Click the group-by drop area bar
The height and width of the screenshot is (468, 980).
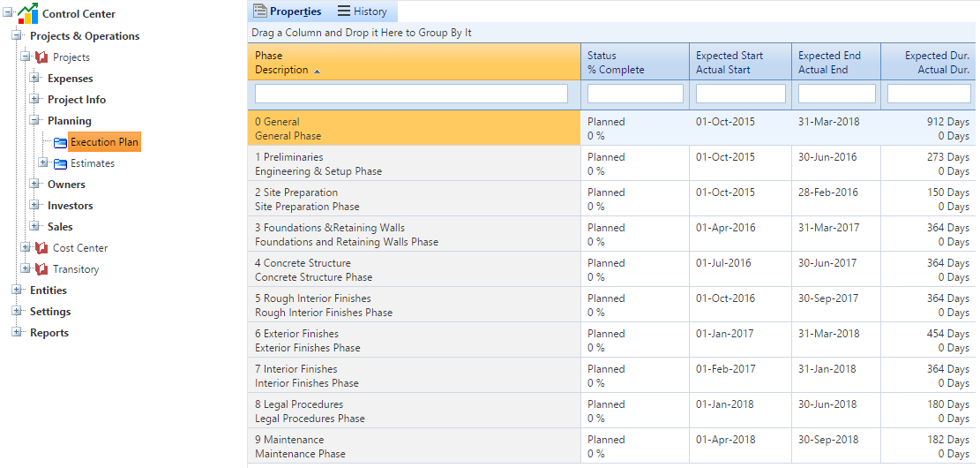coord(614,33)
